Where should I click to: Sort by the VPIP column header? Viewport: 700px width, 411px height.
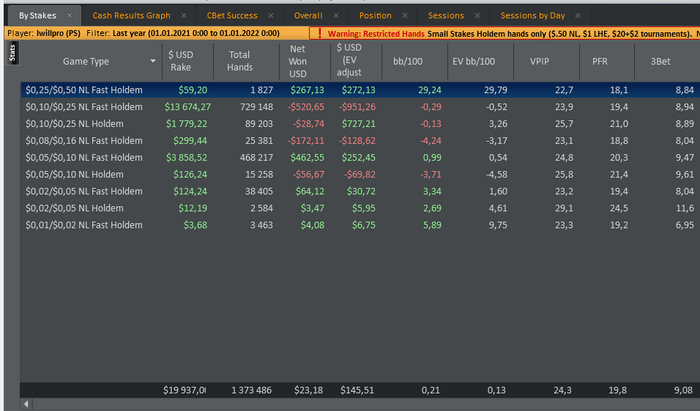pyautogui.click(x=545, y=61)
